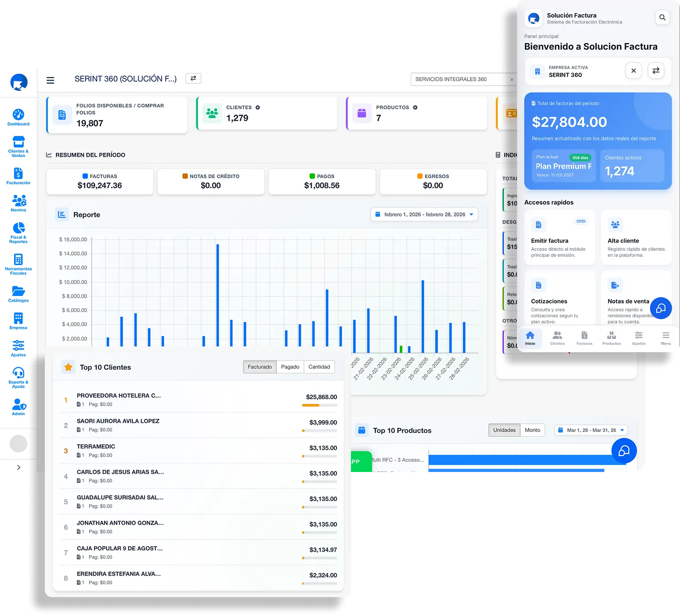Viewport: 680px width, 616px height.
Task: Switch Top 10 Productos to Monto
Action: tap(532, 430)
